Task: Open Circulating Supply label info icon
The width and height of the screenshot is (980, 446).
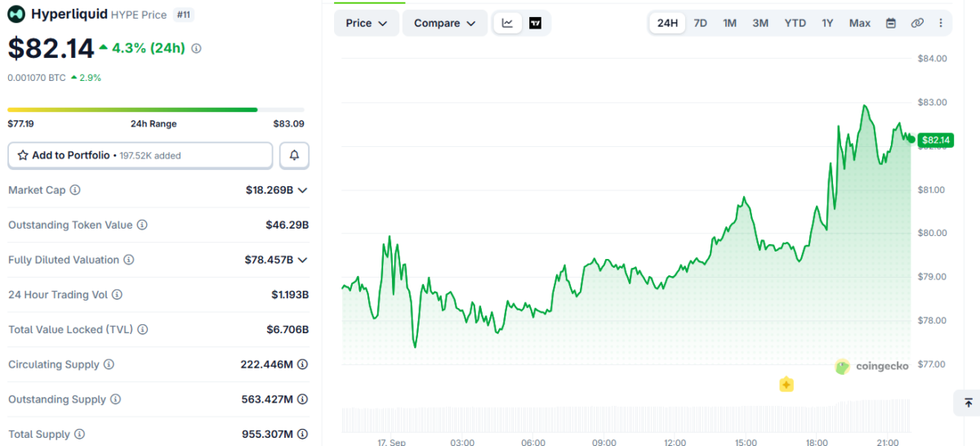Action: [109, 364]
